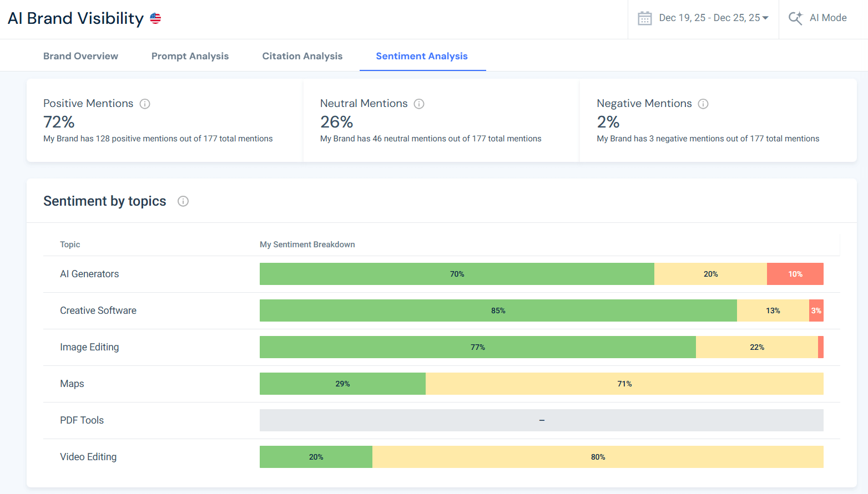This screenshot has height=494, width=868.
Task: Open the Negative Mentions info tooltip
Action: point(703,104)
